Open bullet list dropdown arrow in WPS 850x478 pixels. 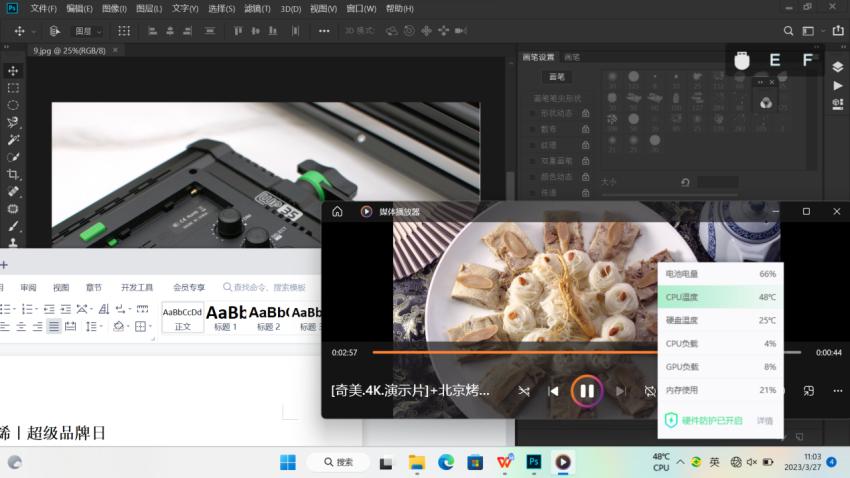[x=15, y=309]
